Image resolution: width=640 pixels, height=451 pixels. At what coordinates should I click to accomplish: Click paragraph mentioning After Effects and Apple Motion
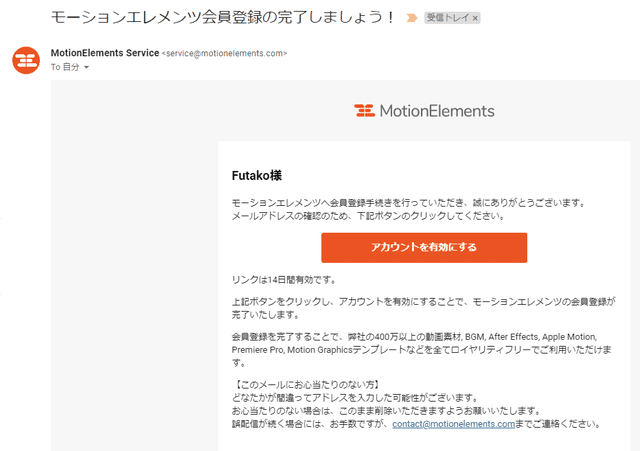click(x=422, y=350)
